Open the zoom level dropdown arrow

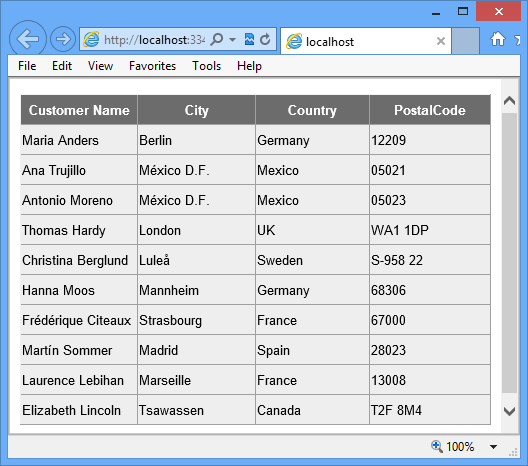[493, 447]
